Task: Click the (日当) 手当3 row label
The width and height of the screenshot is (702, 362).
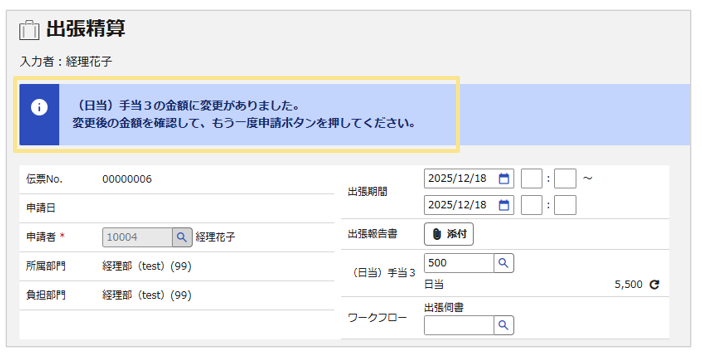Action: coord(383,273)
